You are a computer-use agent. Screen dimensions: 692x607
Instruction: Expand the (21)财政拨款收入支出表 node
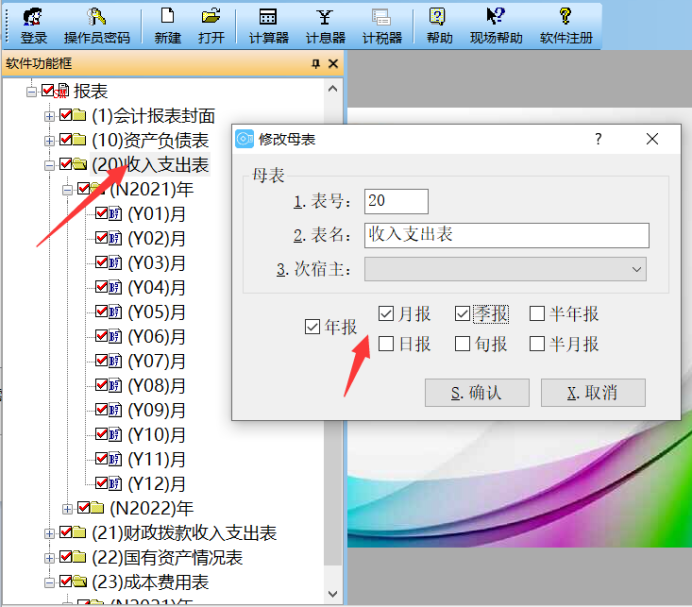click(49, 534)
